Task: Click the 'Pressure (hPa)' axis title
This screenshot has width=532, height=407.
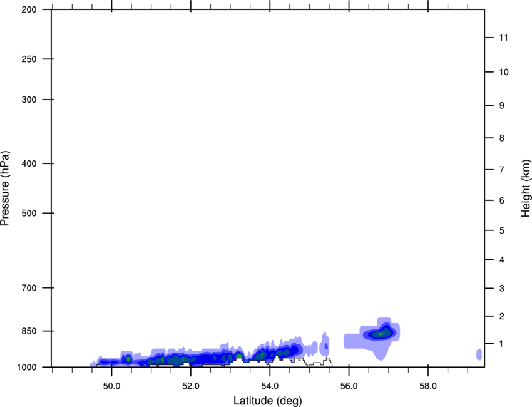Action: click(5, 188)
